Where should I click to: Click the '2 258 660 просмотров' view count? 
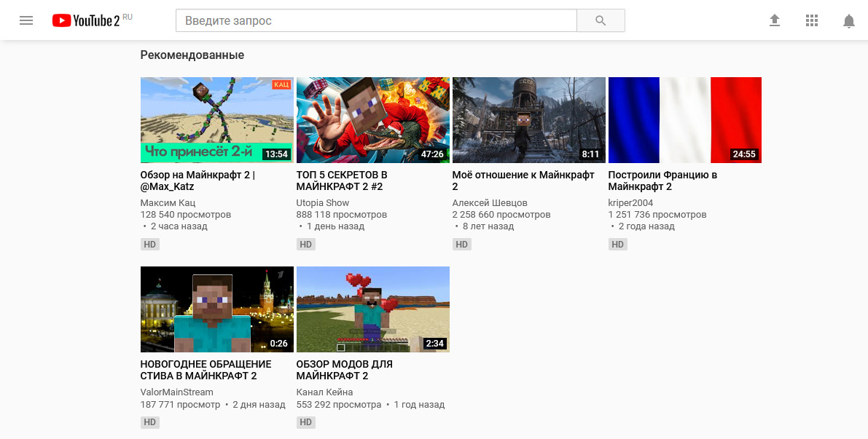(501, 215)
